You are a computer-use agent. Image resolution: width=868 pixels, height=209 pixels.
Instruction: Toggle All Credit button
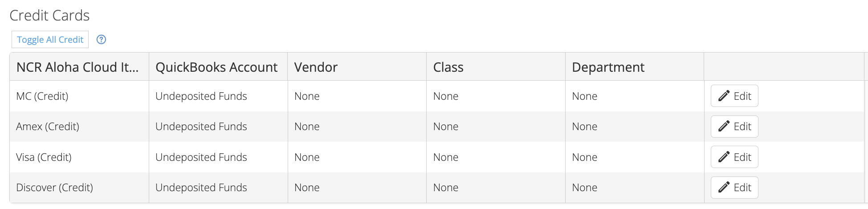pyautogui.click(x=50, y=39)
